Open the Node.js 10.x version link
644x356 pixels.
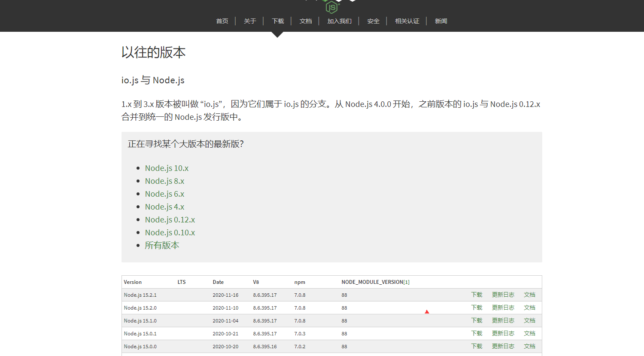pos(167,168)
